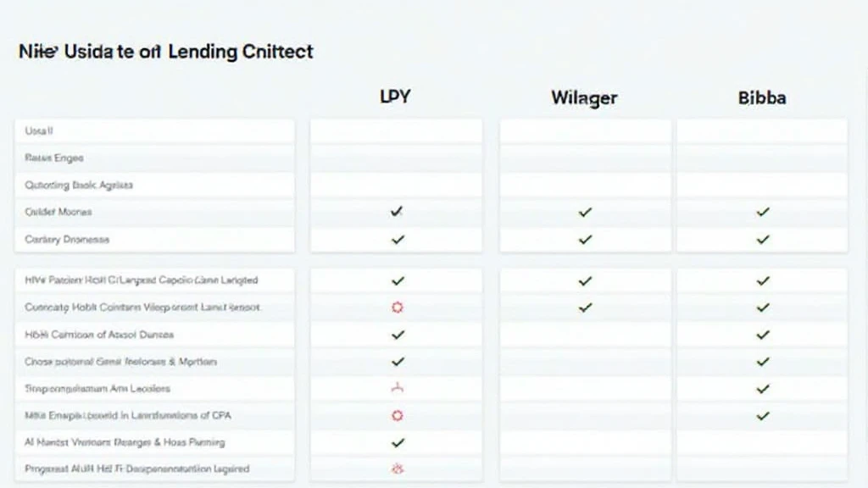The image size is (868, 488).
Task: Click the red gear icon in the Cunneatg Hobit row
Action: (x=397, y=308)
